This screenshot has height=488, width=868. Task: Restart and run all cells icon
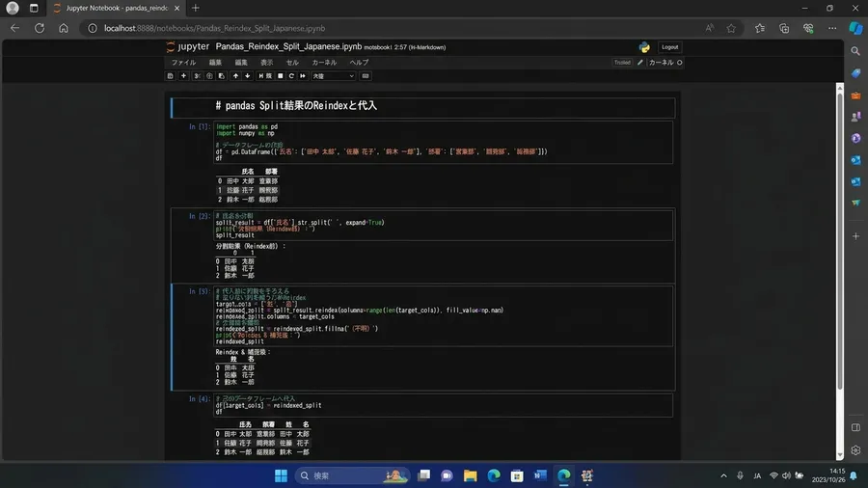[303, 76]
